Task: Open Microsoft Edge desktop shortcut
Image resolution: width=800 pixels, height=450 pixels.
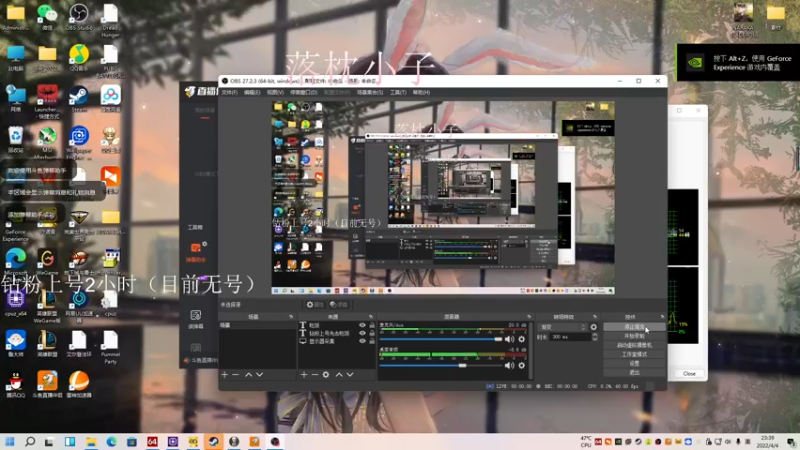Action: click(x=15, y=262)
